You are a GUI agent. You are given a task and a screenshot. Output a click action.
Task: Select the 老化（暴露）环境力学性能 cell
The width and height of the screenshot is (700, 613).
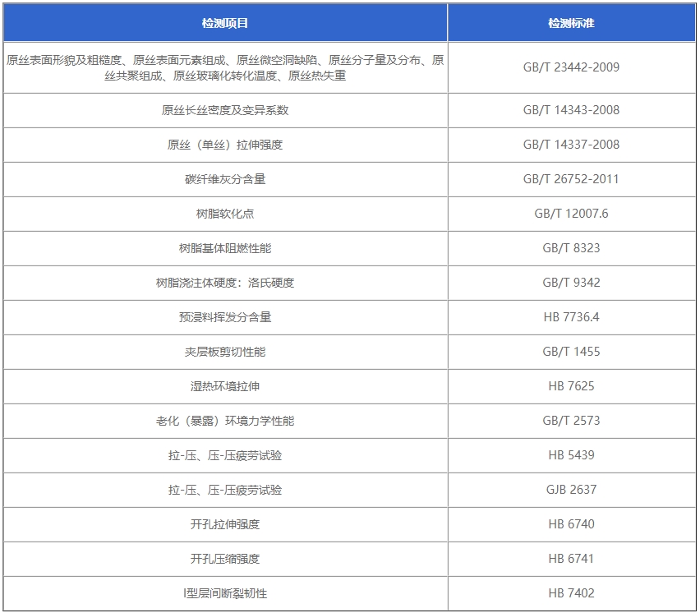pos(225,421)
